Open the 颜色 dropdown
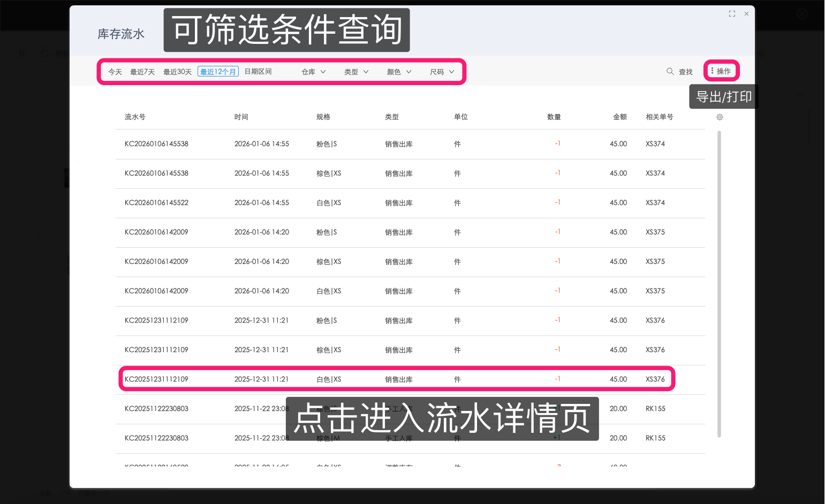 [399, 72]
